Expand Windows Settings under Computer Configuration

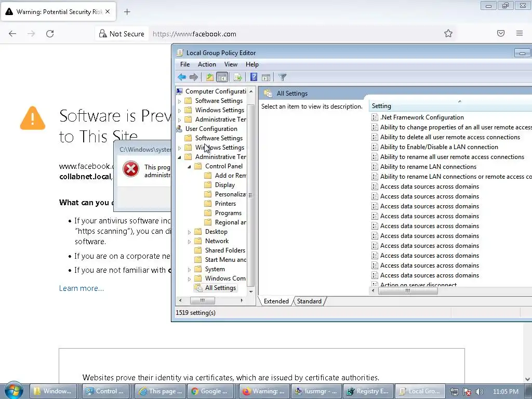coord(179,110)
